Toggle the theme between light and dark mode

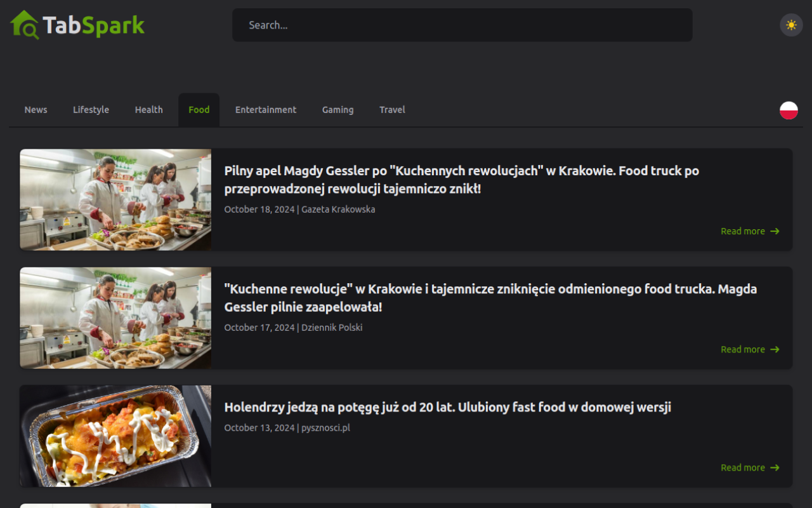point(791,25)
